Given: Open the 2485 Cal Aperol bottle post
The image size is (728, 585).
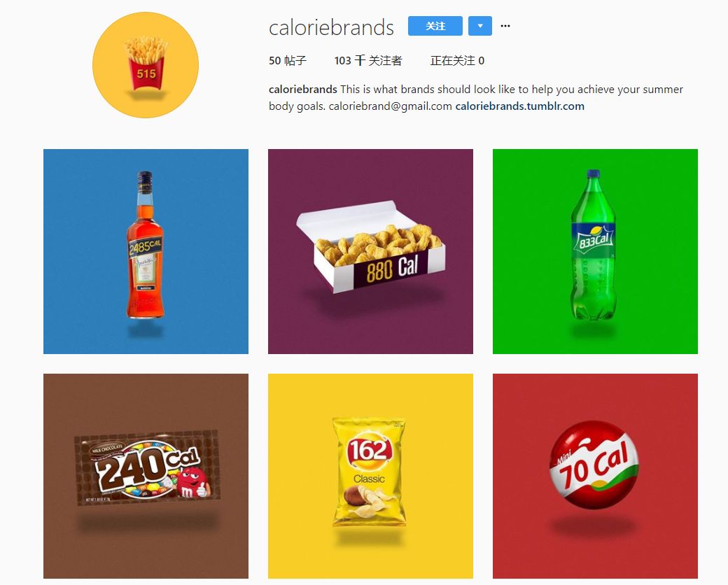Looking at the screenshot, I should click(146, 251).
